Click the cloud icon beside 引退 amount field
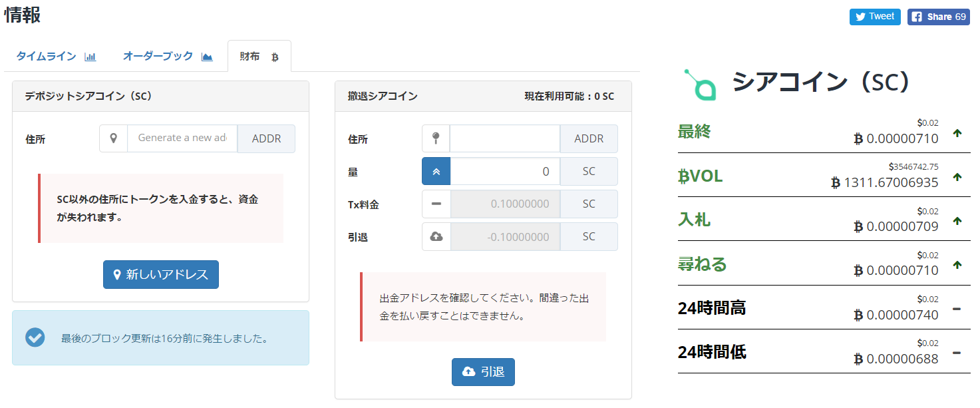 (x=436, y=236)
